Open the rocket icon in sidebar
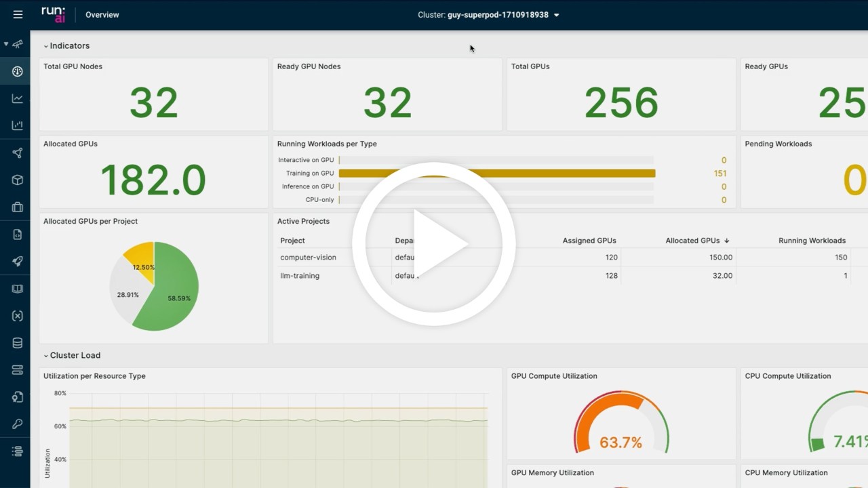Screen dimensions: 868x488 coord(18,262)
